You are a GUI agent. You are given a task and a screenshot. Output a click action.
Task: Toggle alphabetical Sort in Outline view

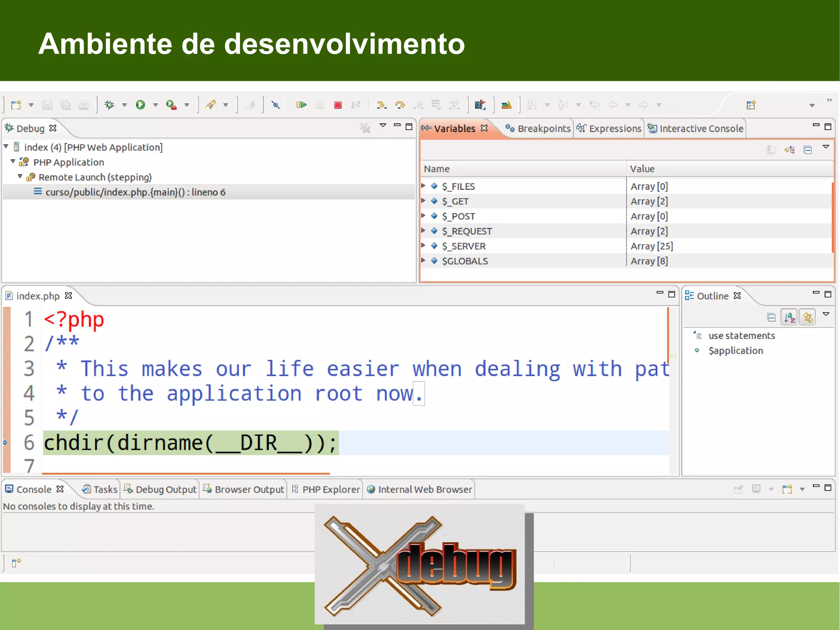pos(790,317)
